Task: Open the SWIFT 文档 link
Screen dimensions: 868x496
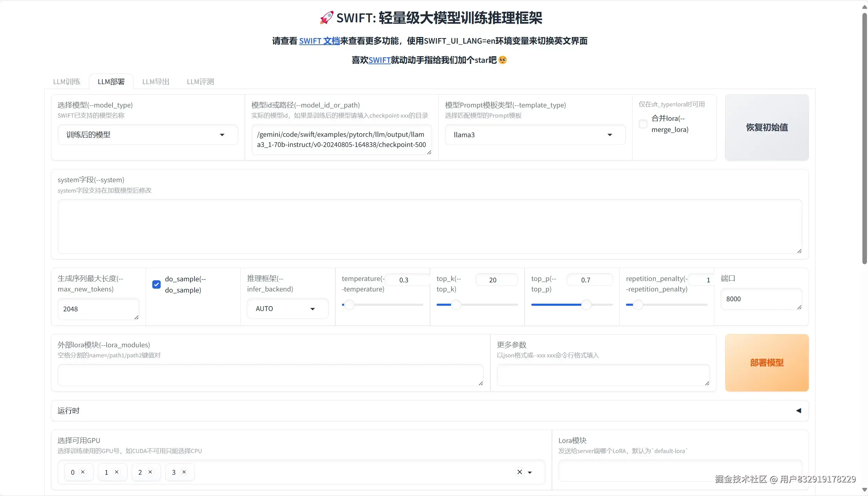Action: tap(319, 41)
